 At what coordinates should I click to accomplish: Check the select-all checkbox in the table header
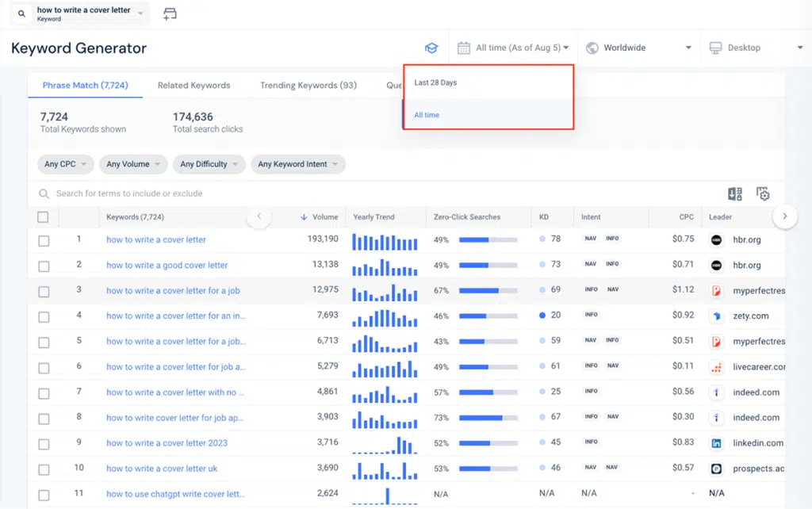tap(44, 217)
